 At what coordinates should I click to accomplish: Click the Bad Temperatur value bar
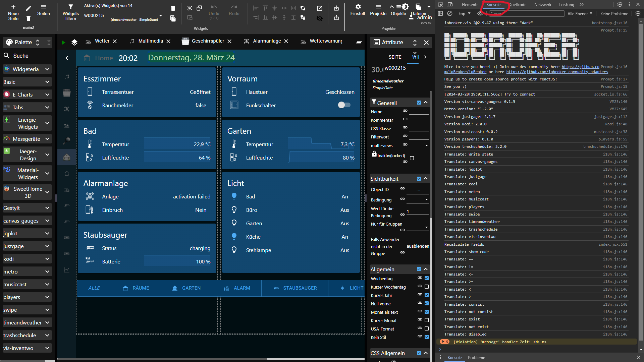coord(177,144)
